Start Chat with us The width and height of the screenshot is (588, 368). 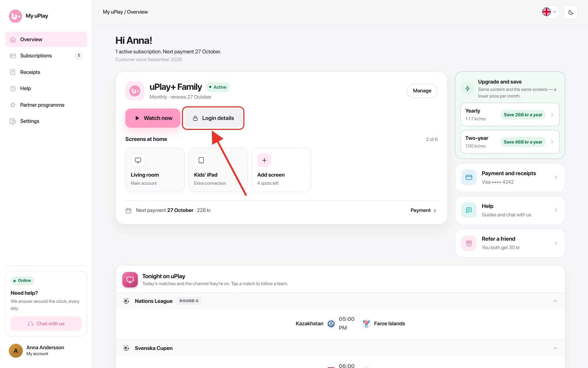46,324
